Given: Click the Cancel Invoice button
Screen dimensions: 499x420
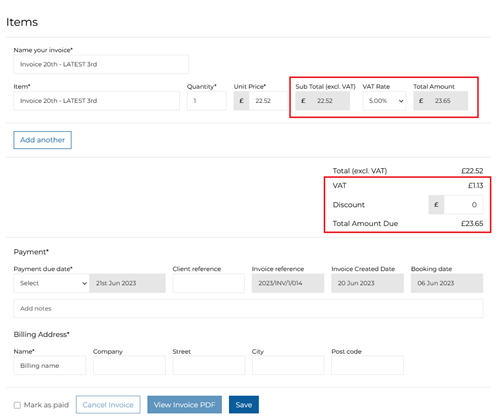Looking at the screenshot, I should click(108, 405).
